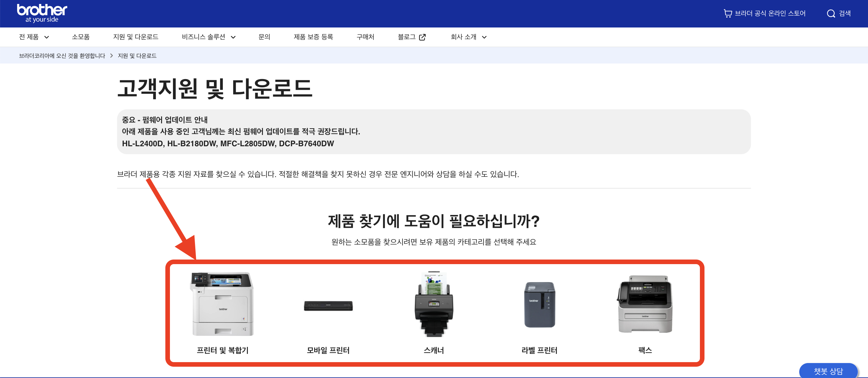The height and width of the screenshot is (378, 868).
Task: Open the 소모품 menu item
Action: (x=81, y=37)
